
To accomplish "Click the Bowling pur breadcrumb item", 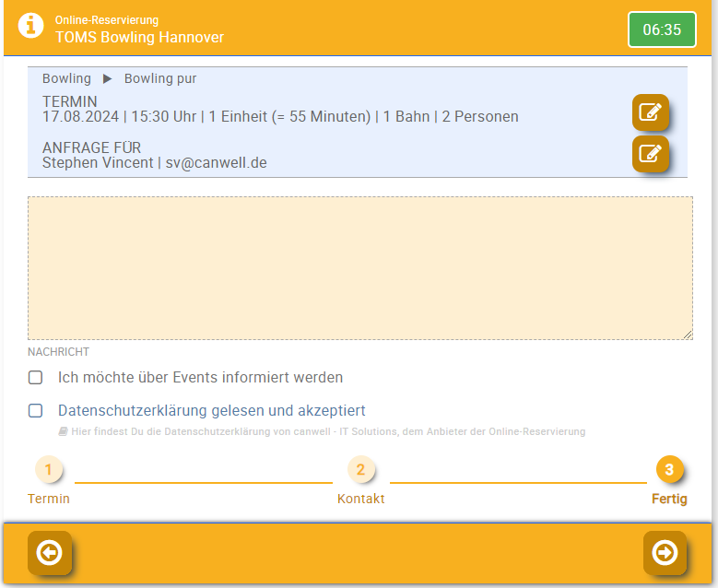I will (x=160, y=79).
